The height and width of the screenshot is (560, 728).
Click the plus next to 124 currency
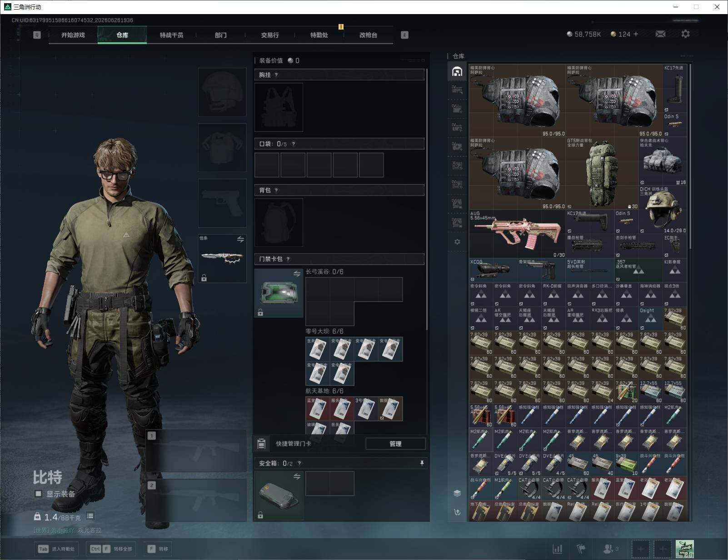point(635,34)
